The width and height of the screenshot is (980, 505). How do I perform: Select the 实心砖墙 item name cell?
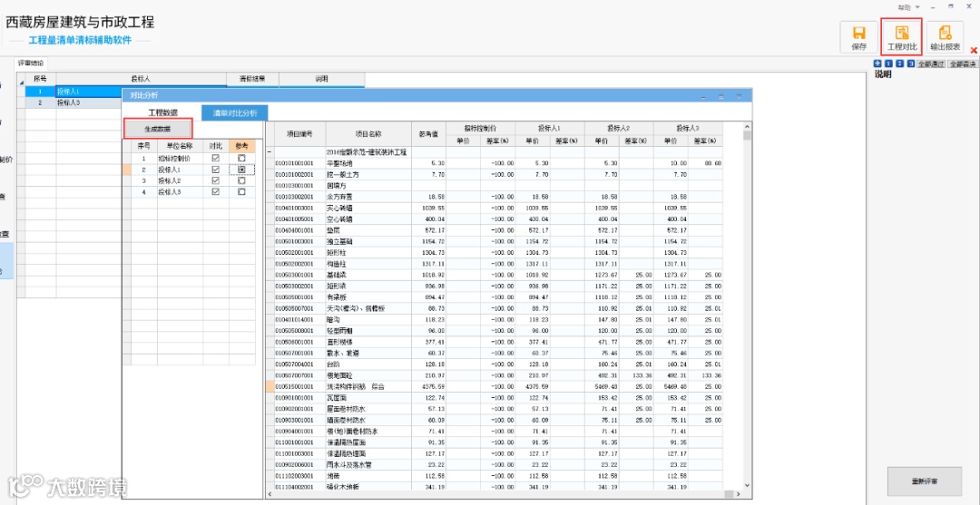pos(368,208)
